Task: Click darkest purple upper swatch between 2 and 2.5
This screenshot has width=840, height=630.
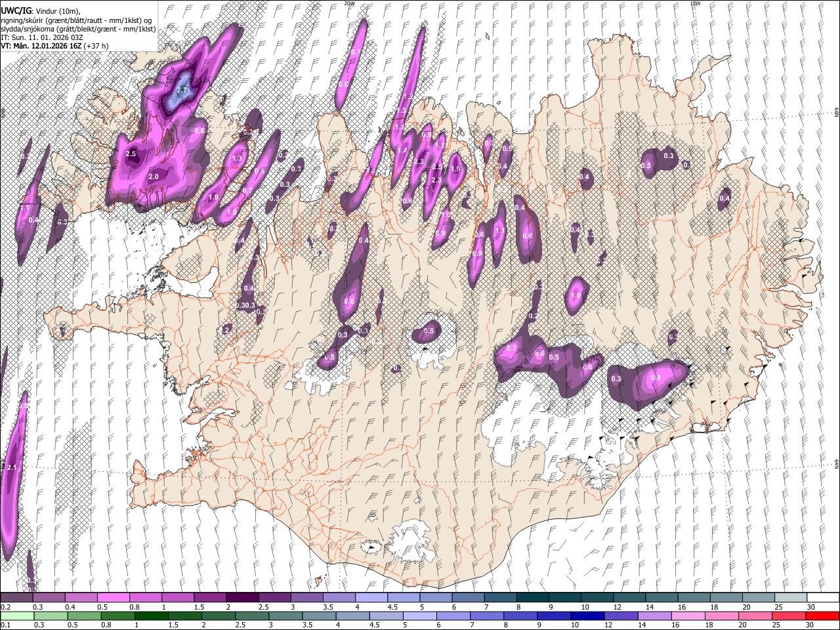Action: (x=241, y=598)
